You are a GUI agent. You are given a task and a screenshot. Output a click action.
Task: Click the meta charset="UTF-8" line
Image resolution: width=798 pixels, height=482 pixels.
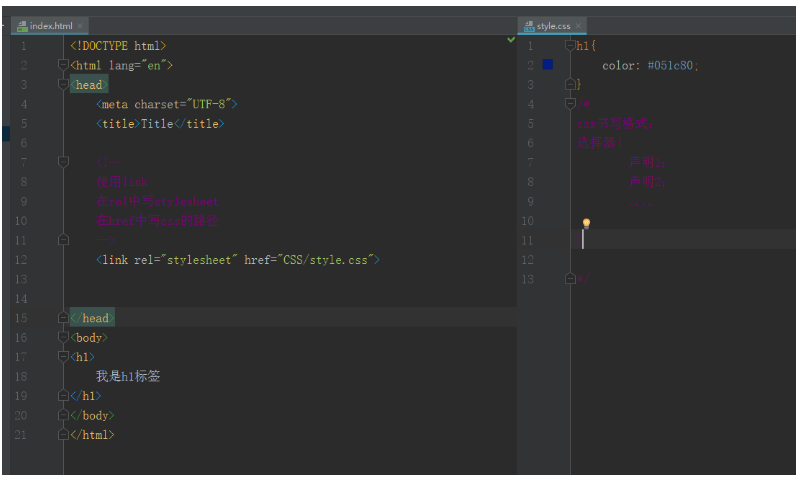[167, 104]
